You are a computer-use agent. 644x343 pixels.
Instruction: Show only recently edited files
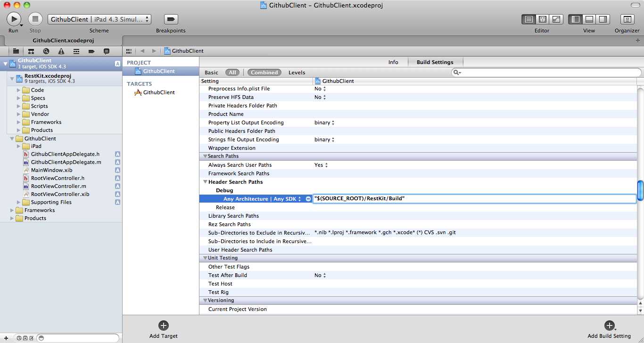[x=19, y=338]
